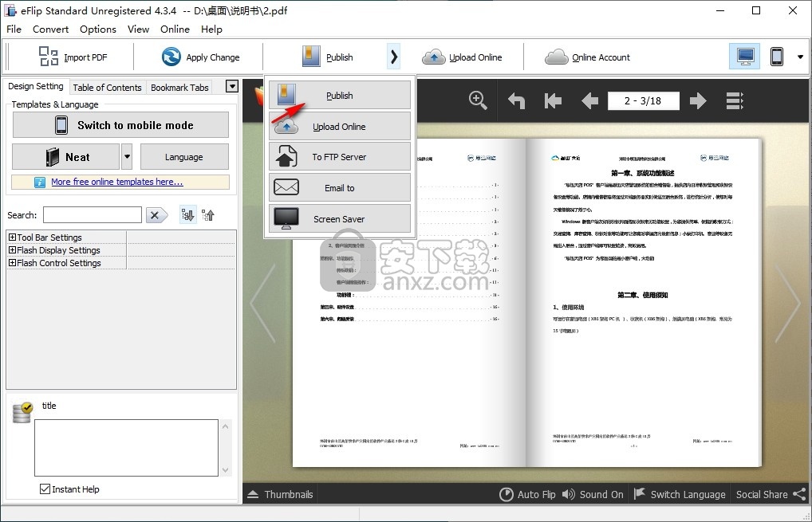Image resolution: width=812 pixels, height=522 pixels.
Task: Choose Publish in the dropdown popup
Action: (340, 95)
